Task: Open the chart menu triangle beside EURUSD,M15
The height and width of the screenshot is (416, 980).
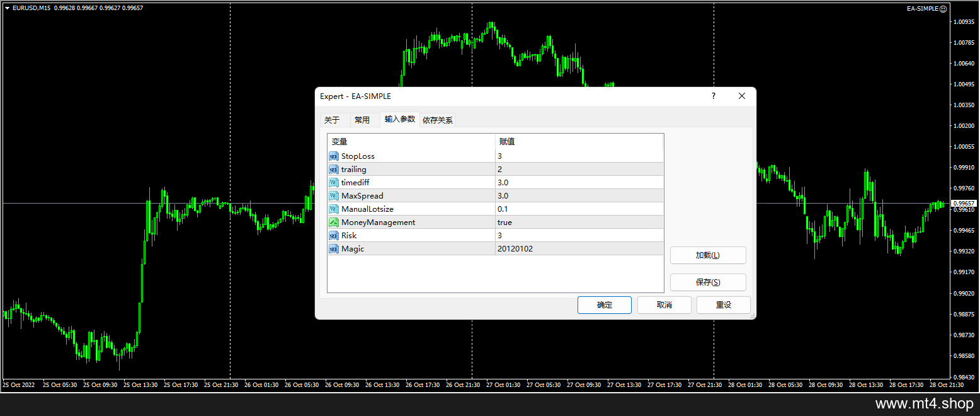Action: tap(7, 8)
